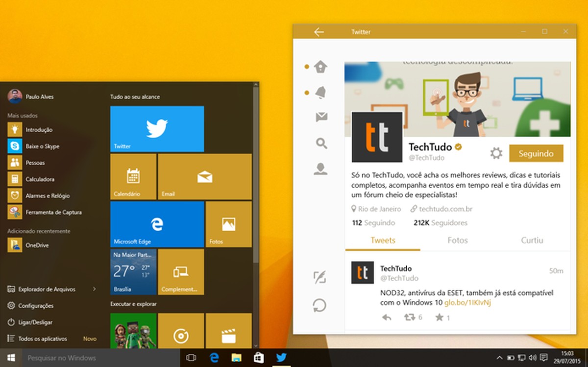Show all apps via Todos os aplicativos

tap(46, 338)
